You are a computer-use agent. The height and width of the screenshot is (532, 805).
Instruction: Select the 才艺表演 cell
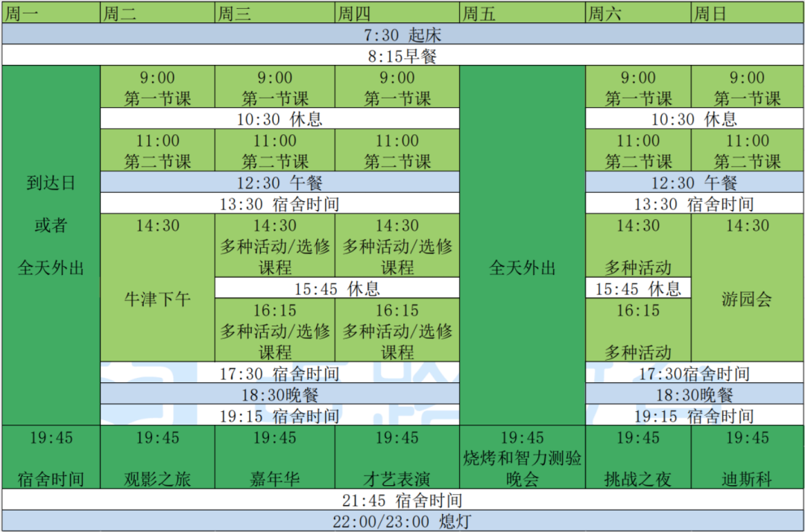tap(397, 478)
